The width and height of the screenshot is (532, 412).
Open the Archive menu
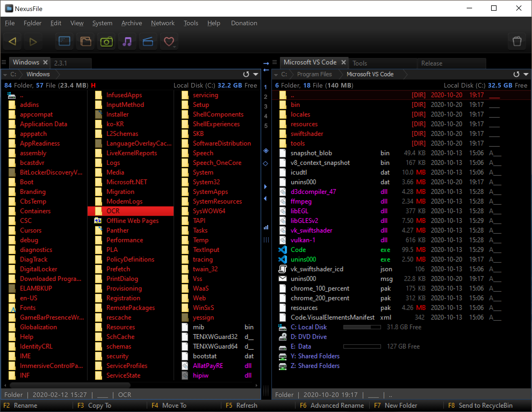(x=131, y=23)
